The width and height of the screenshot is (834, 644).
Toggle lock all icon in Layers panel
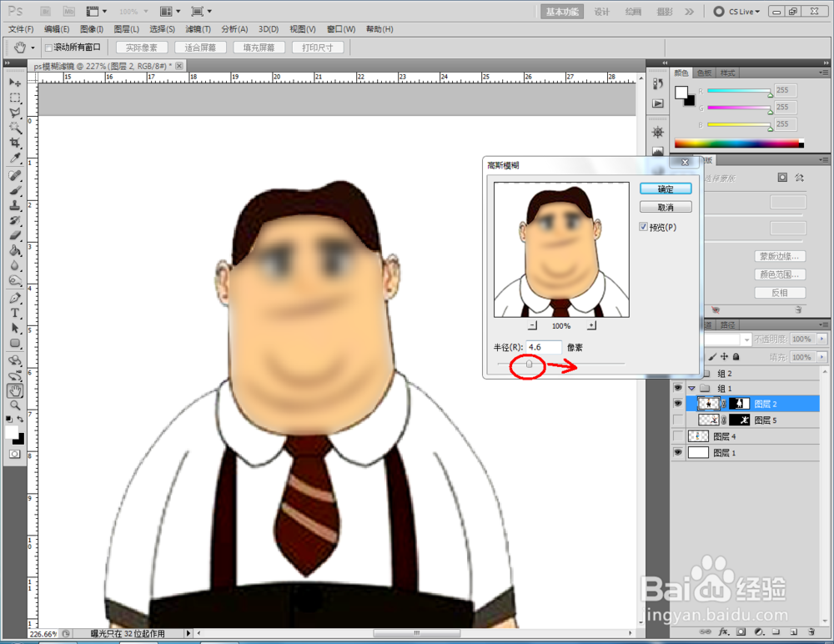(x=736, y=356)
